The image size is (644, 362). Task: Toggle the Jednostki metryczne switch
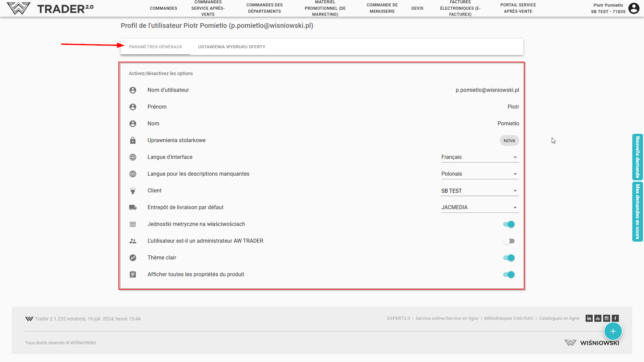(509, 224)
